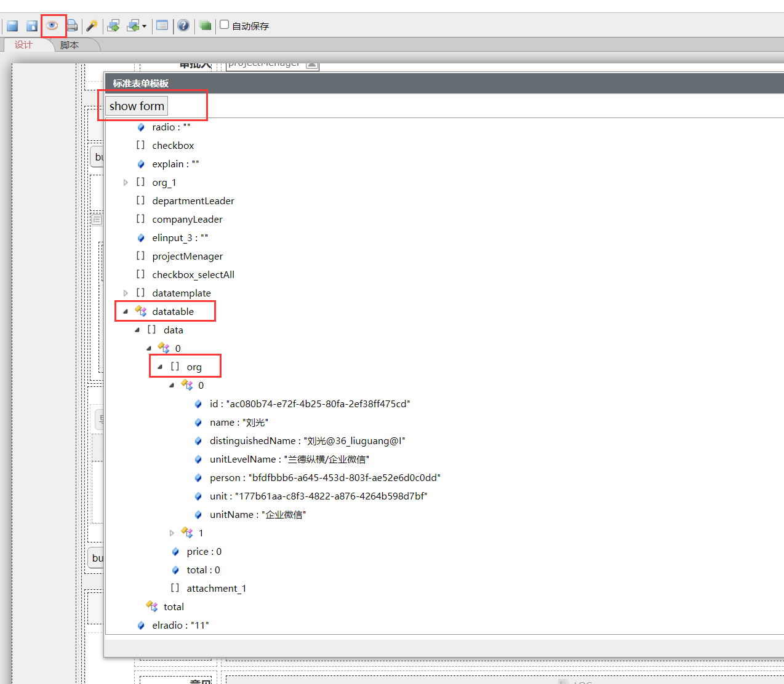Image resolution: width=784 pixels, height=684 pixels.
Task: Click the object icon beside final total
Action: [x=152, y=606]
